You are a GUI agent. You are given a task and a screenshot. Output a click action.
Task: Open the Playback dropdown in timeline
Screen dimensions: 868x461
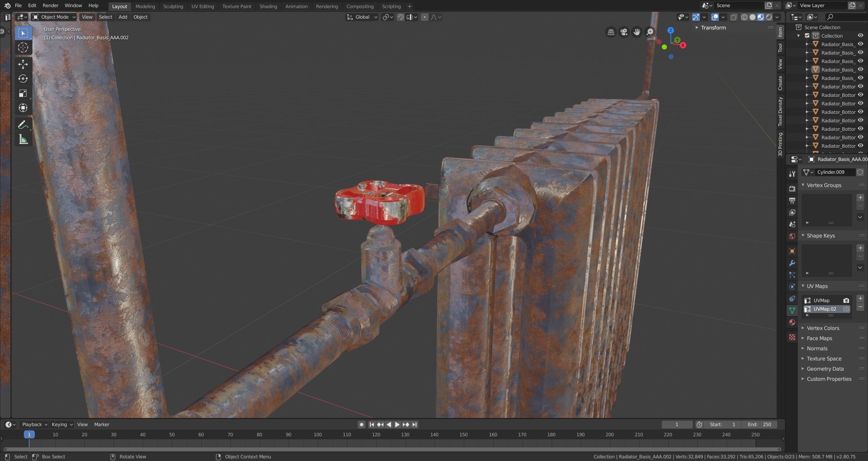tap(35, 424)
